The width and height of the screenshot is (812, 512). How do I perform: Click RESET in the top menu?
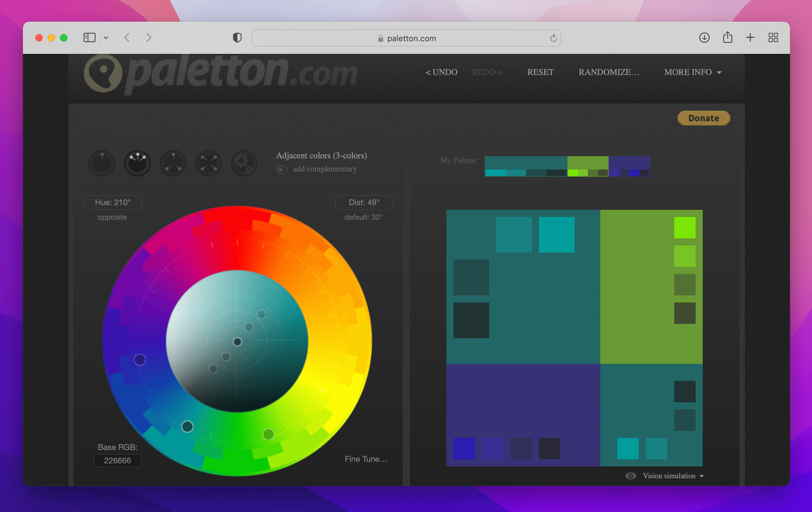[540, 72]
